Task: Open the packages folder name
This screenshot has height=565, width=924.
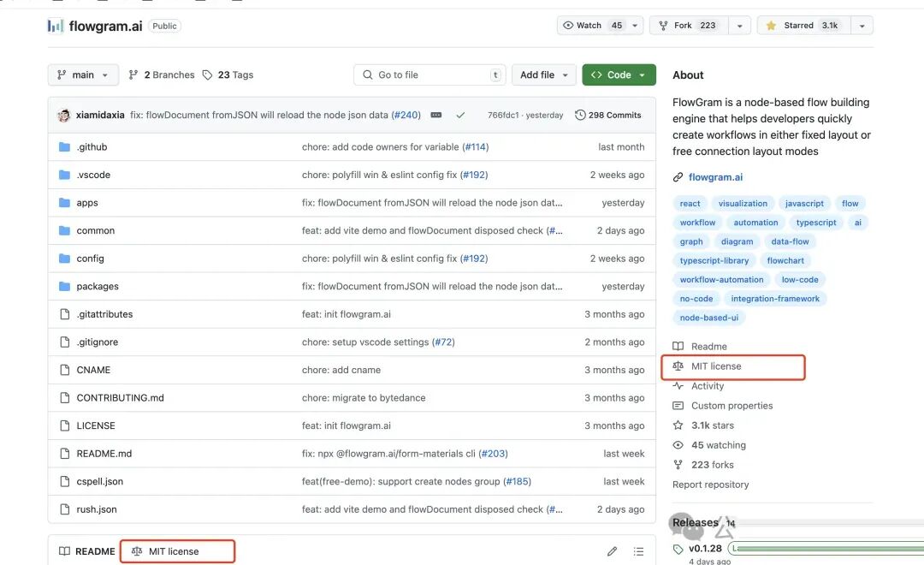Action: tap(98, 286)
